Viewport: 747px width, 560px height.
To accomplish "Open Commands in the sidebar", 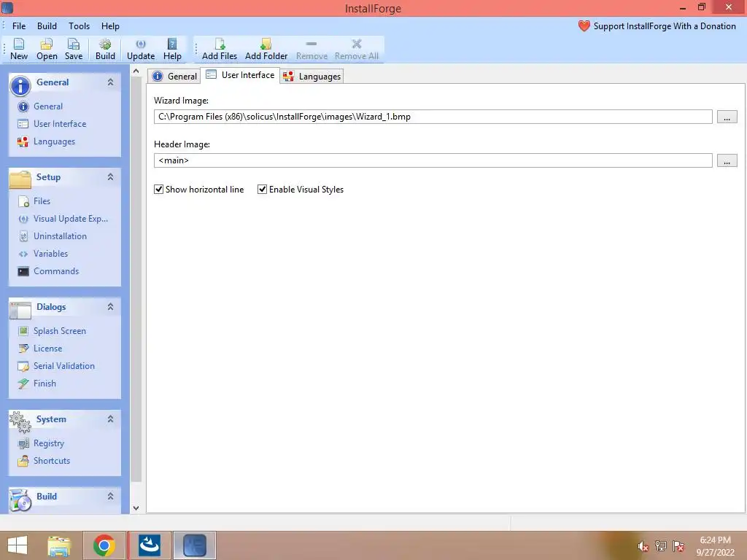I will 48,271.
